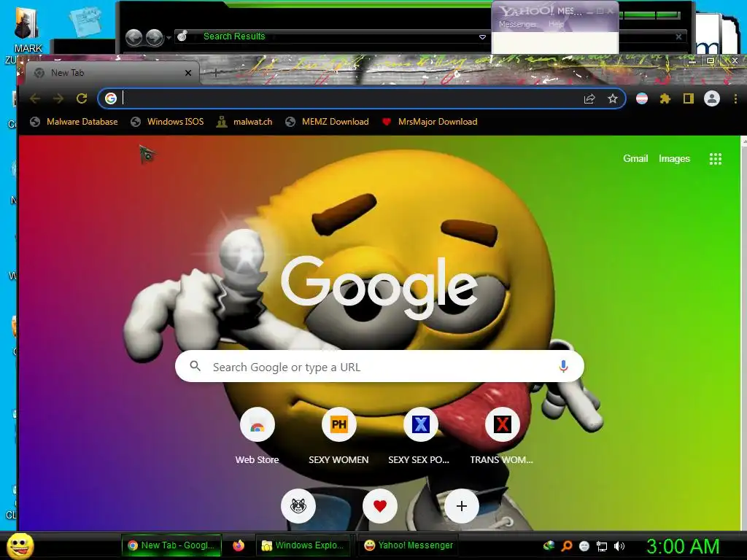This screenshot has width=747, height=560.
Task: Open Images link
Action: [x=674, y=158]
